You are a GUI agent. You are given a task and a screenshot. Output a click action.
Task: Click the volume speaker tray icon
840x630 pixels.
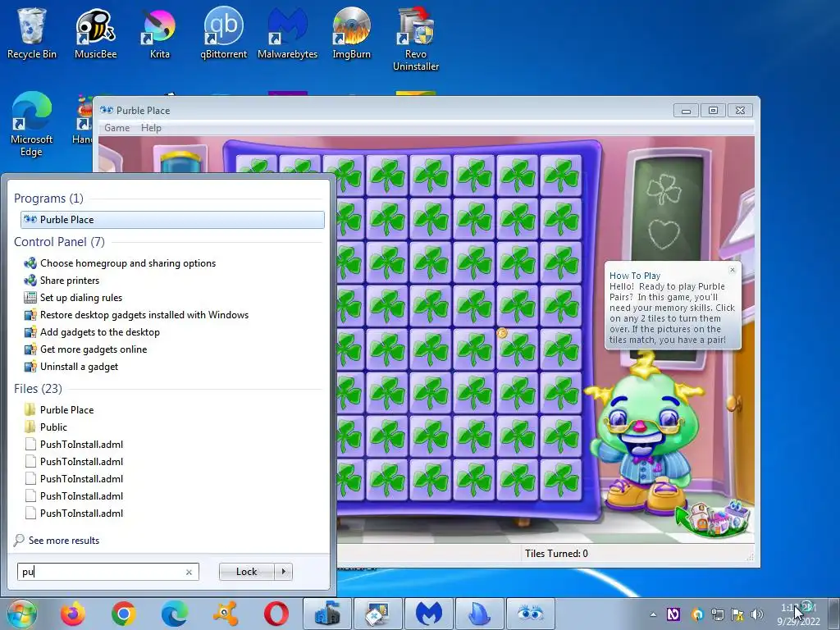(757, 614)
